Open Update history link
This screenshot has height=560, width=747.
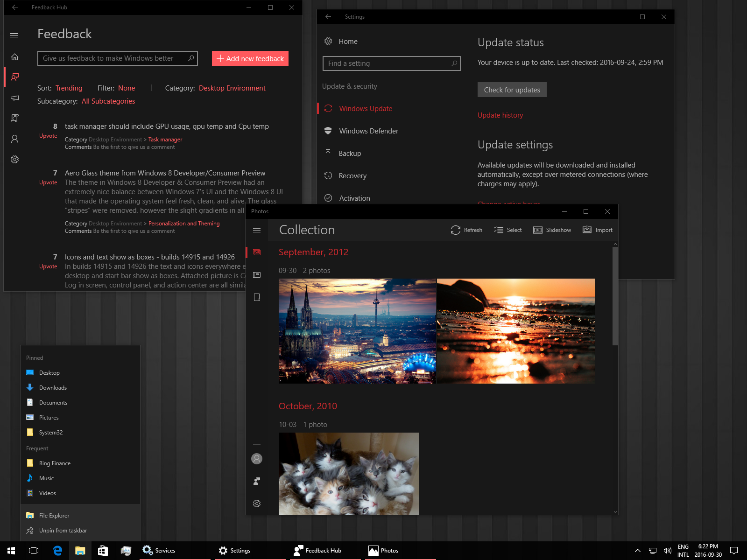pyautogui.click(x=500, y=115)
